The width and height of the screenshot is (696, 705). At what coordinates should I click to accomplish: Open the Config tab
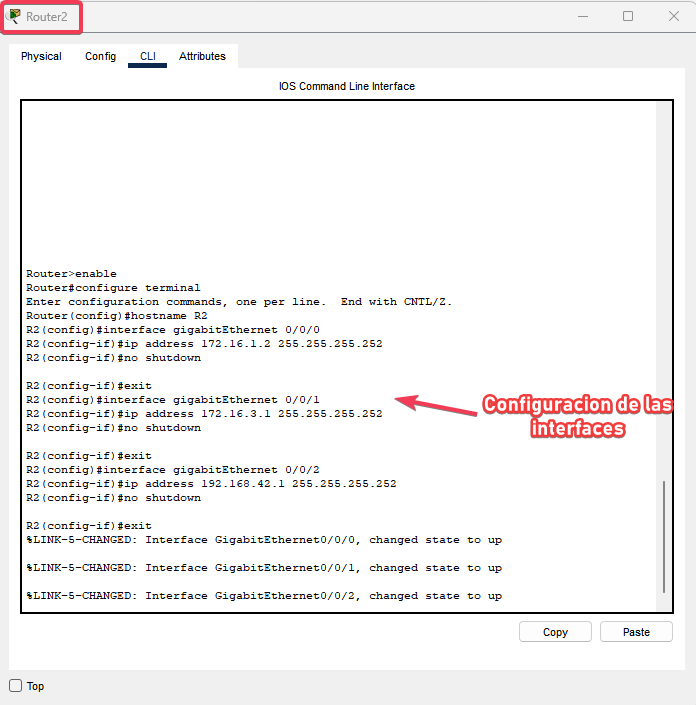pos(100,57)
